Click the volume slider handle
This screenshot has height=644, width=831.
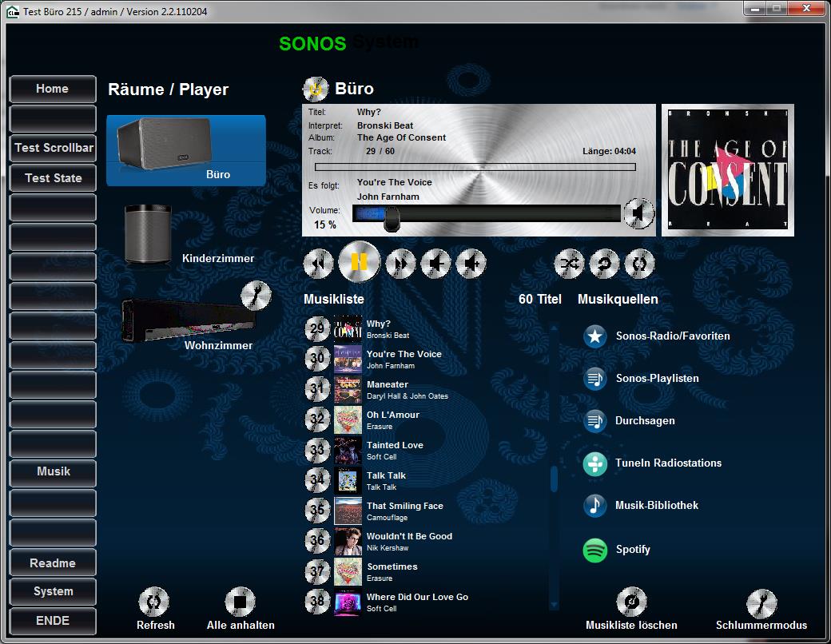[392, 217]
